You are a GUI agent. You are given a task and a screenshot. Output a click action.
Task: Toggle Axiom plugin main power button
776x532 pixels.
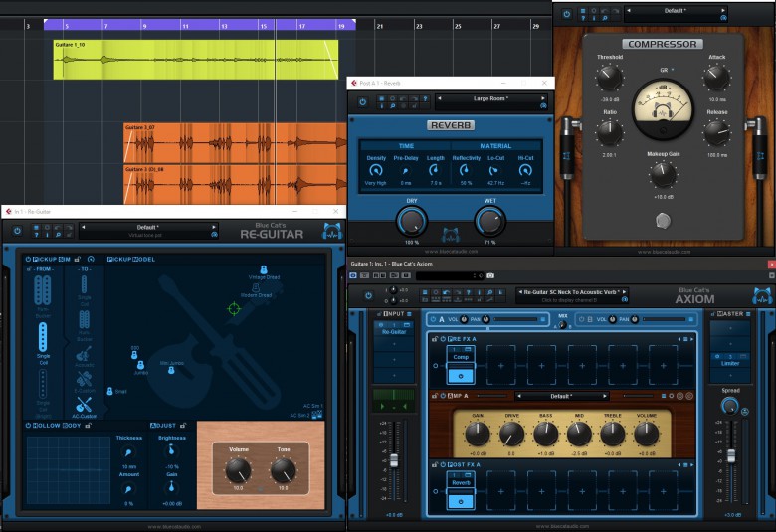click(368, 295)
